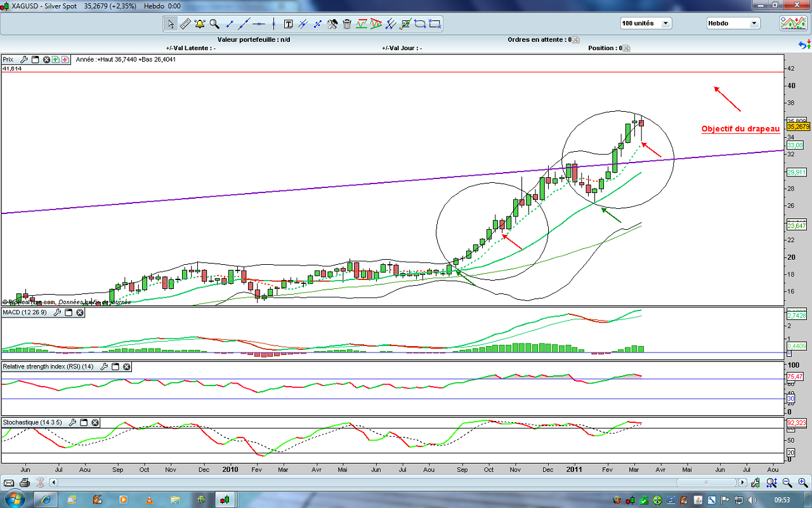Click the alert bell icon
This screenshot has width=812, height=508.
click(200, 24)
